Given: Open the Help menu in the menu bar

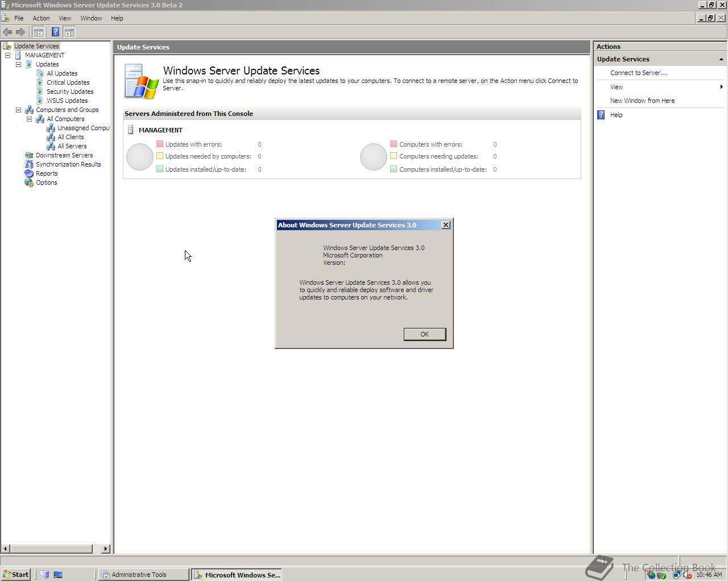Looking at the screenshot, I should tap(117, 18).
